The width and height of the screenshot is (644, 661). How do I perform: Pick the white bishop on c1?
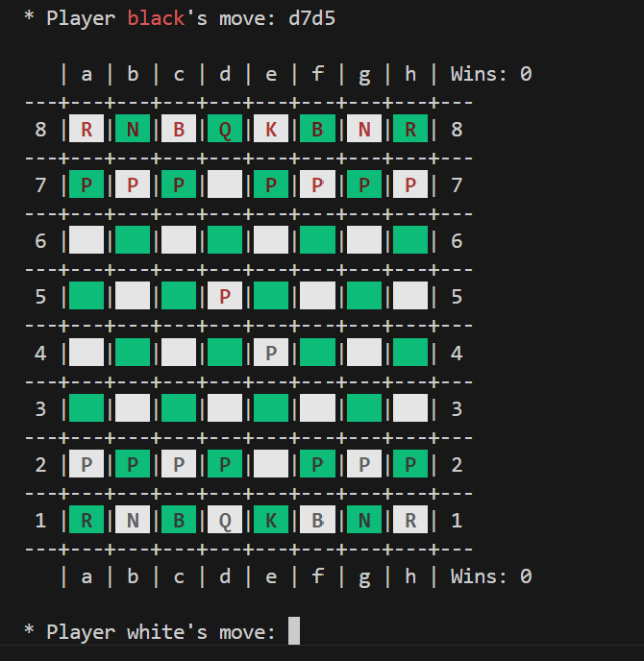pos(179,522)
